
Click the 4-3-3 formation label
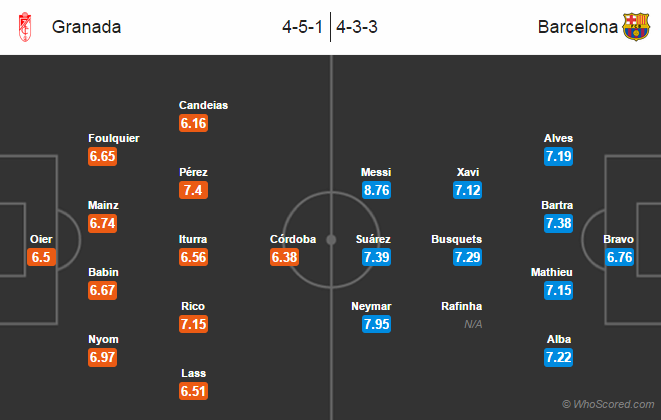click(x=358, y=27)
